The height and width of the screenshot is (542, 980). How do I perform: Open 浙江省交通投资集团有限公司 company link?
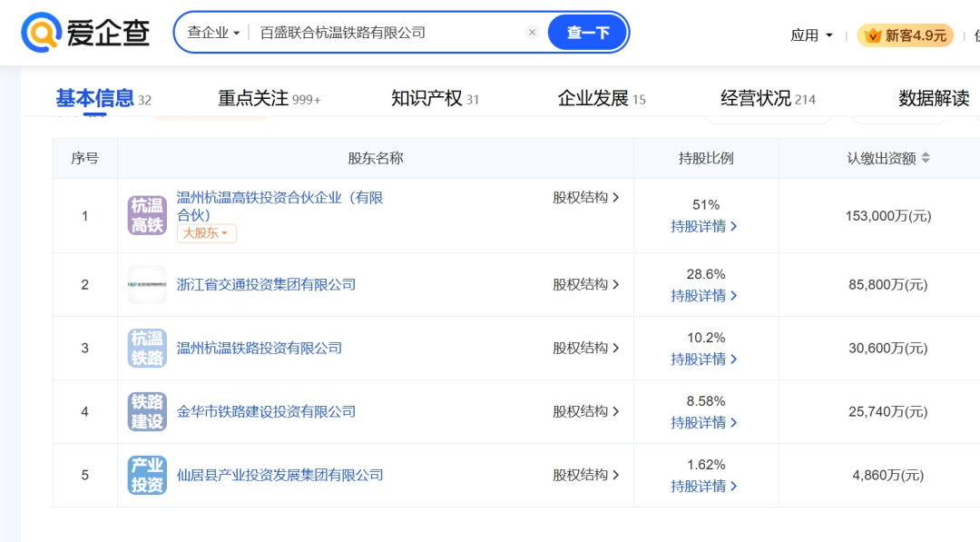[x=266, y=285]
